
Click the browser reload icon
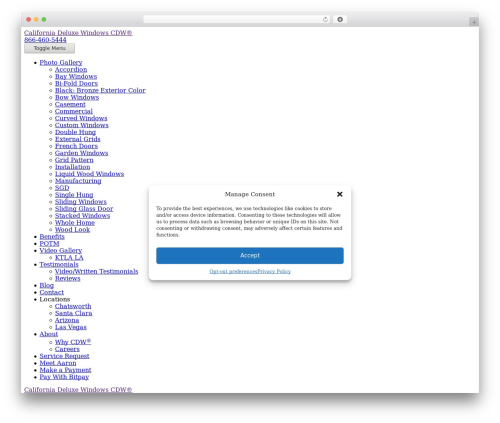pyautogui.click(x=325, y=19)
